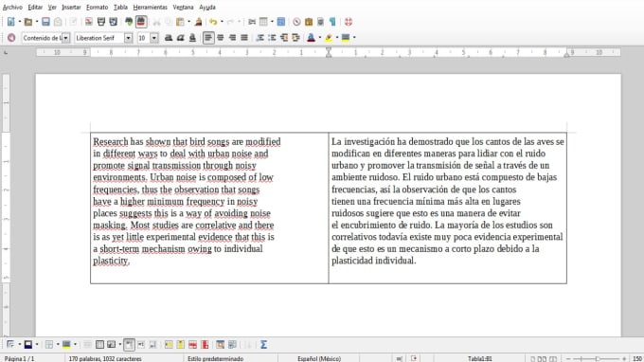The width and height of the screenshot is (644, 362).
Task: Open the Liberation Serif font dropdown
Action: pos(128,38)
